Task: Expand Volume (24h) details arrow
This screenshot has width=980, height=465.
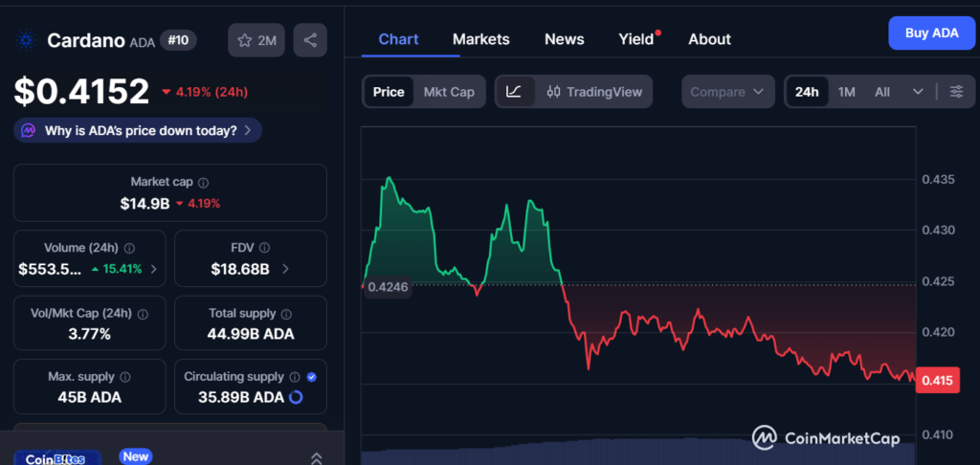Action: click(155, 269)
